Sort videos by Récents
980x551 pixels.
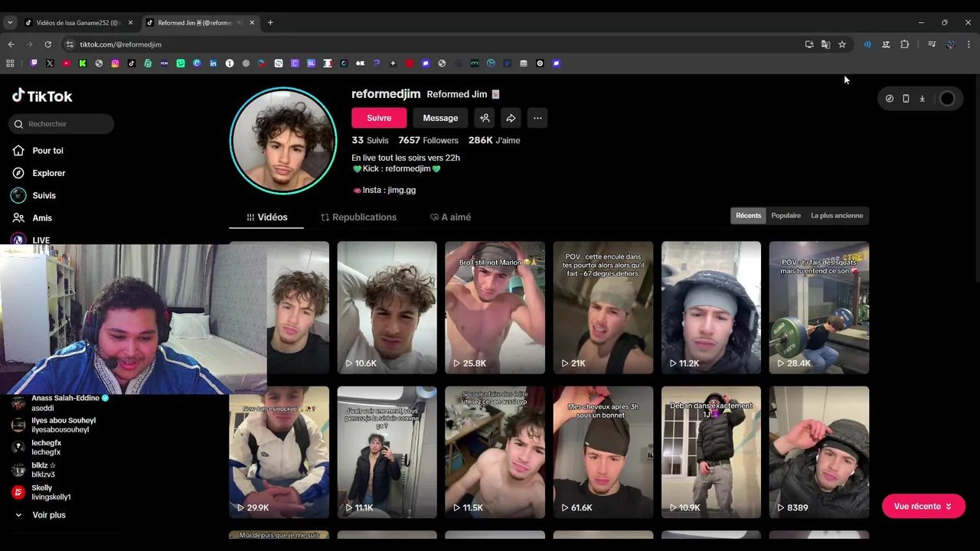749,216
